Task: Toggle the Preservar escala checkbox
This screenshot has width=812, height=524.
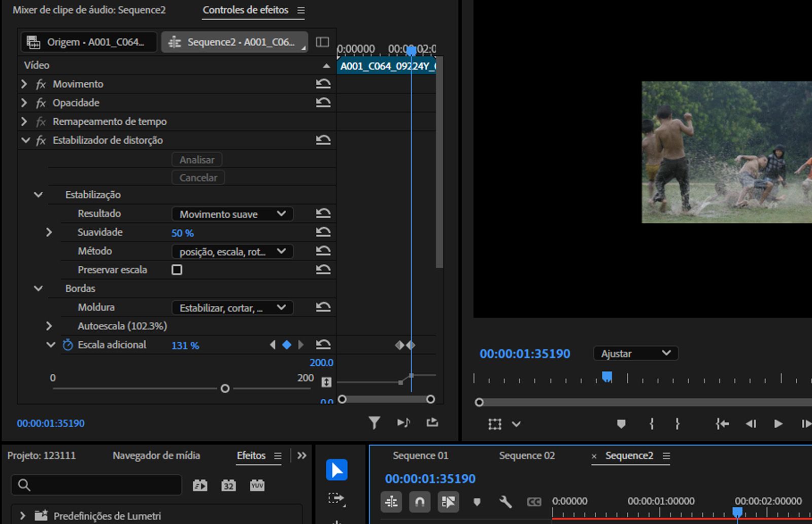Action: click(x=177, y=270)
